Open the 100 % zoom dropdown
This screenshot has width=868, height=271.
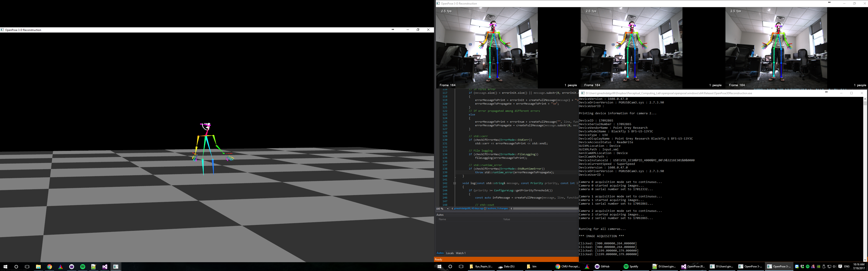[448, 209]
